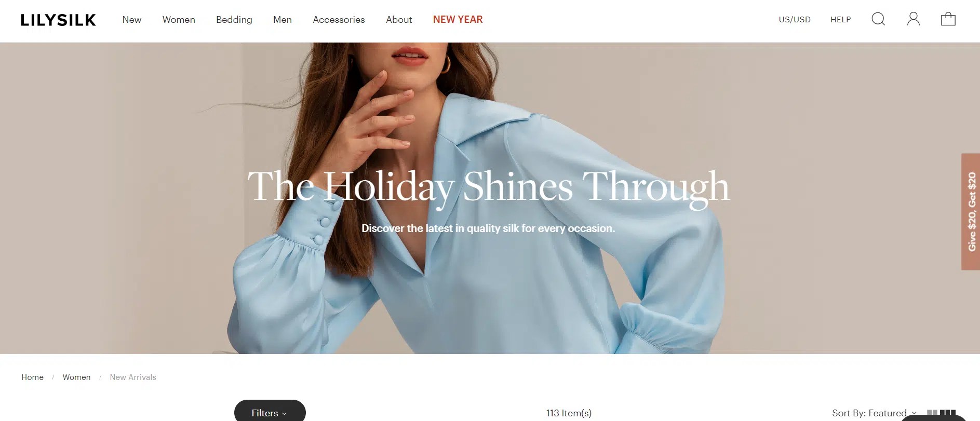Open the Women menu

179,20
